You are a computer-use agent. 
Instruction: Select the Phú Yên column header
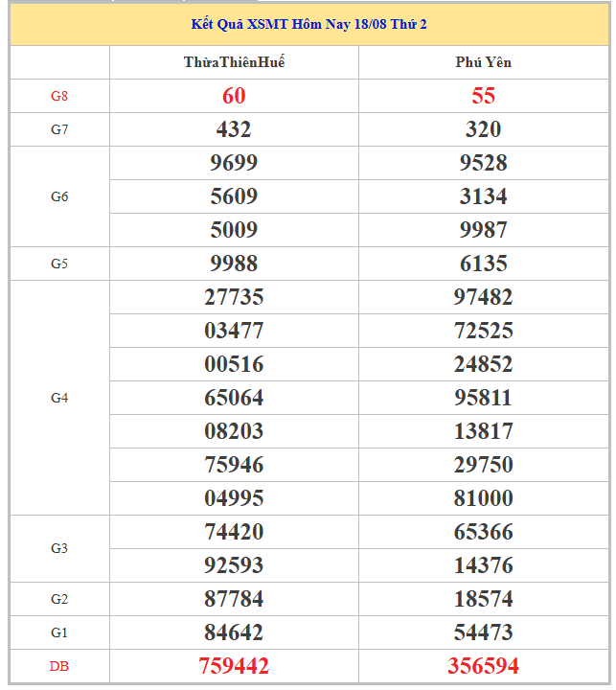tap(484, 62)
